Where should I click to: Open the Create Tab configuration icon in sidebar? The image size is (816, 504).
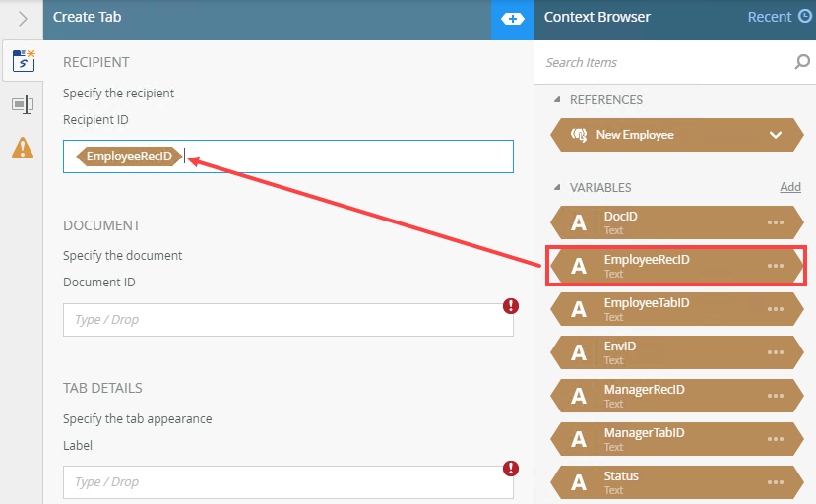pos(23,60)
